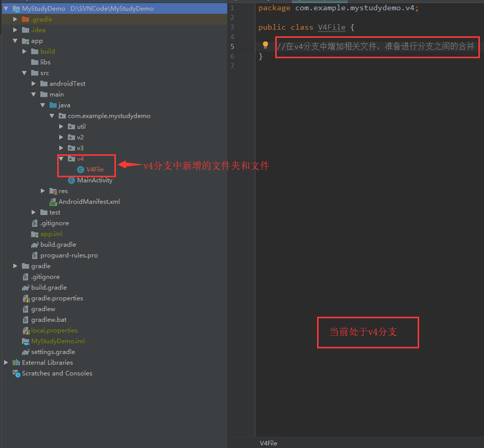Expand the root gradle folder arrow
Image resolution: width=484 pixels, height=448 pixels.
coord(15,266)
